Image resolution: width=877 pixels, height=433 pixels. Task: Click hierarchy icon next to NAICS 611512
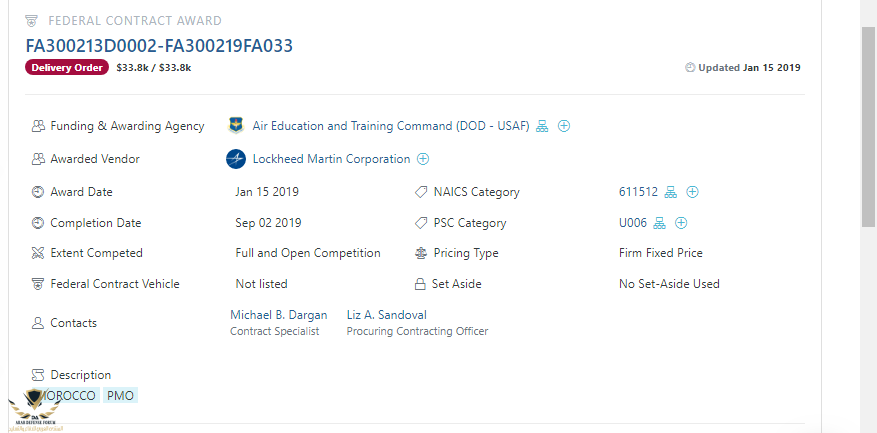point(671,192)
